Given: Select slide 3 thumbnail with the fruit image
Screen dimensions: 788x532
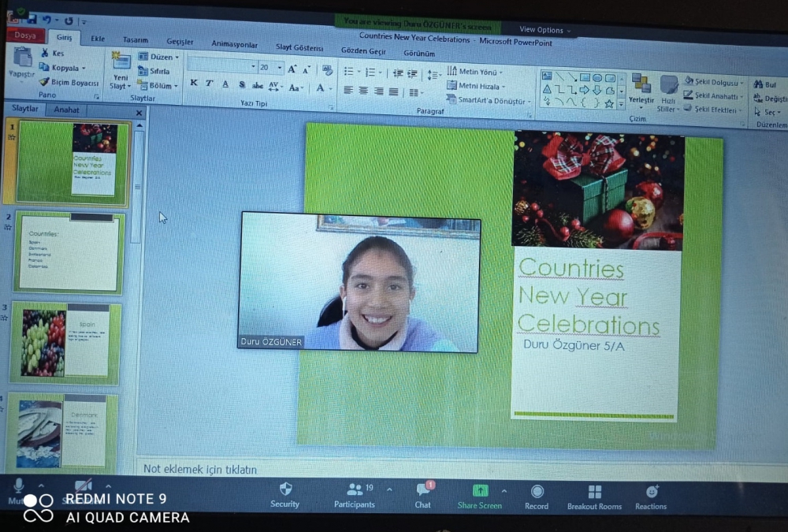Looking at the screenshot, I should pos(66,343).
